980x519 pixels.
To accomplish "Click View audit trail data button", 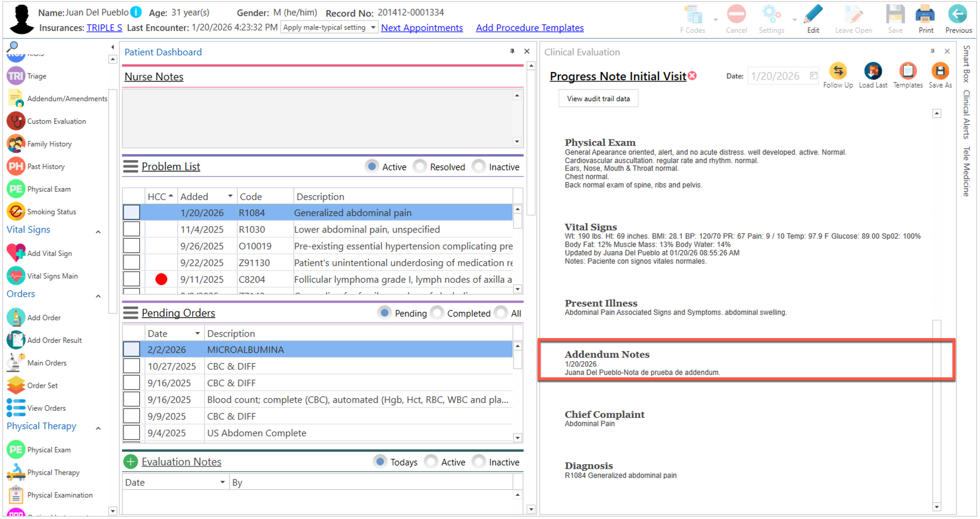I will tap(598, 99).
